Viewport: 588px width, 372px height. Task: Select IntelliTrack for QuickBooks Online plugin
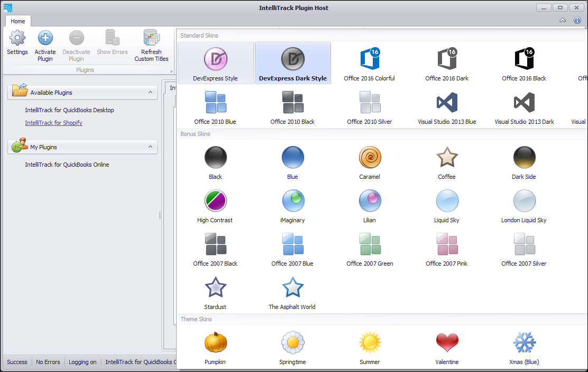point(67,165)
